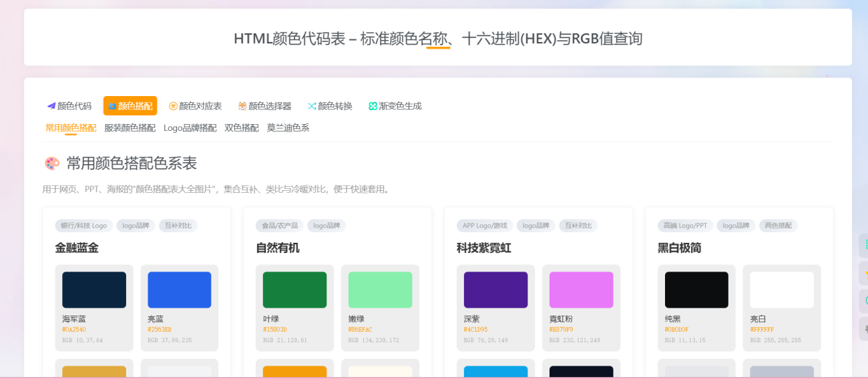
Task: Click the 银行/科技 Logo tag
Action: click(83, 226)
